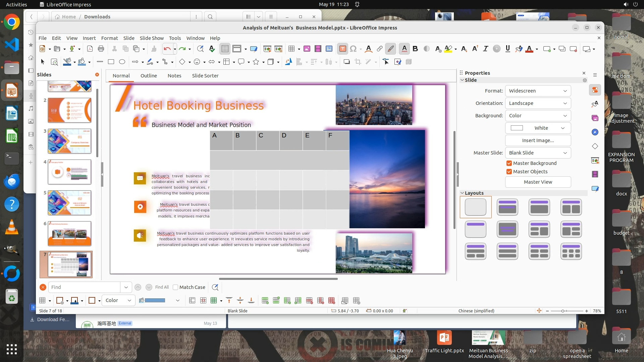This screenshot has width=644, height=362.
Task: Open the Symbol Shapes smiley tool
Action: pyautogui.click(x=197, y=62)
